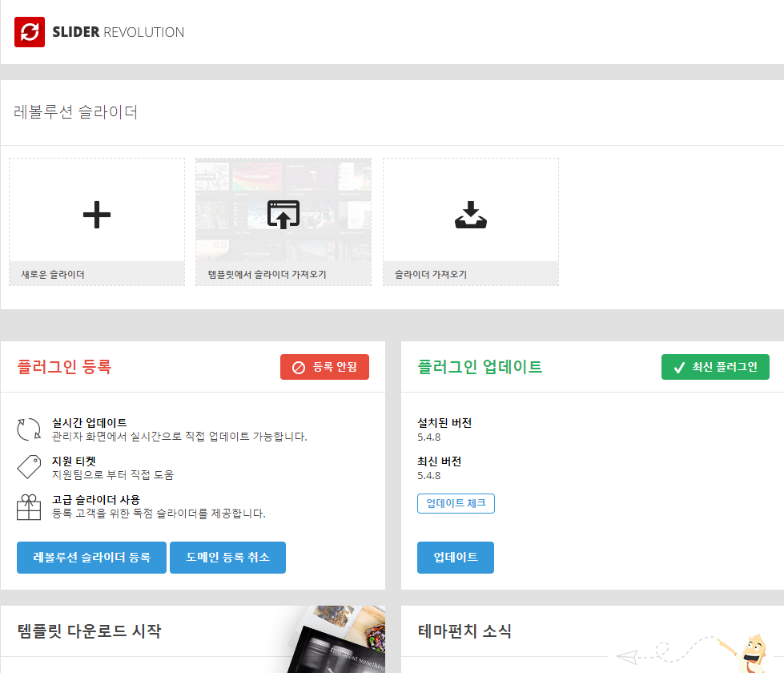Click the 실시간 업데이트 title text
Image resolution: width=784 pixels, height=673 pixels.
(90, 423)
